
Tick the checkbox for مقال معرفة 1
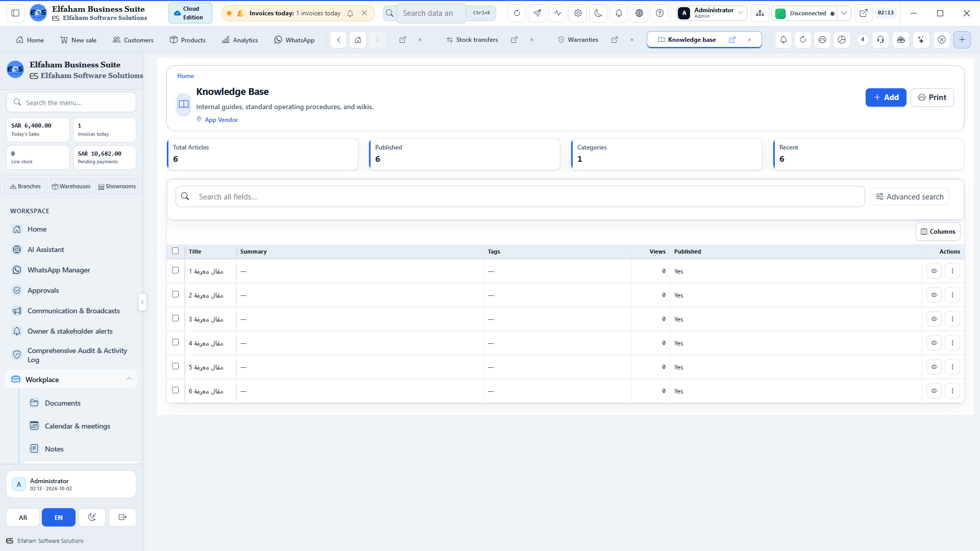tap(176, 270)
